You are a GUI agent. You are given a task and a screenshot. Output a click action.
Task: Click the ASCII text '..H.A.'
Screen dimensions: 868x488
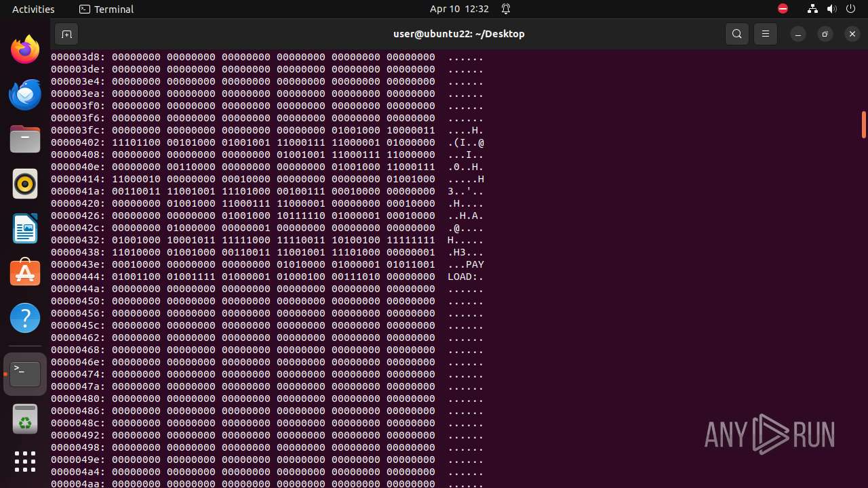[466, 216]
